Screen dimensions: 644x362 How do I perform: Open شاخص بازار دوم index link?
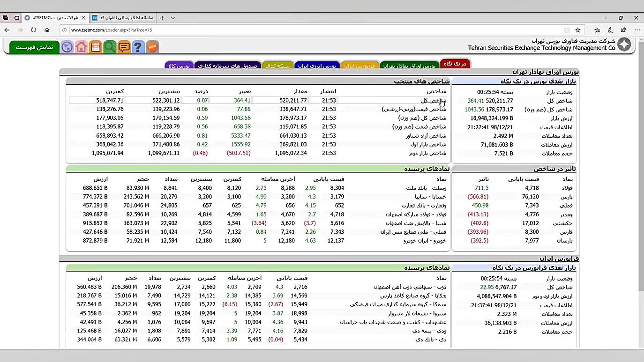click(x=427, y=153)
